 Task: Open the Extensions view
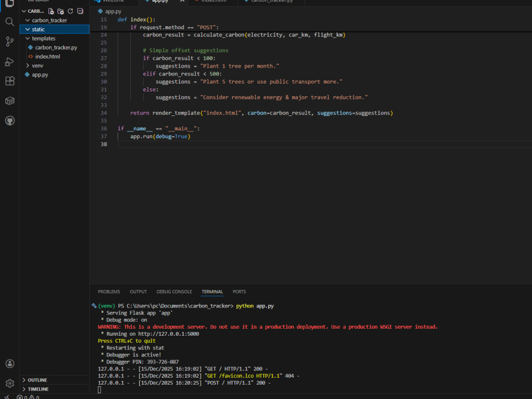click(10, 81)
